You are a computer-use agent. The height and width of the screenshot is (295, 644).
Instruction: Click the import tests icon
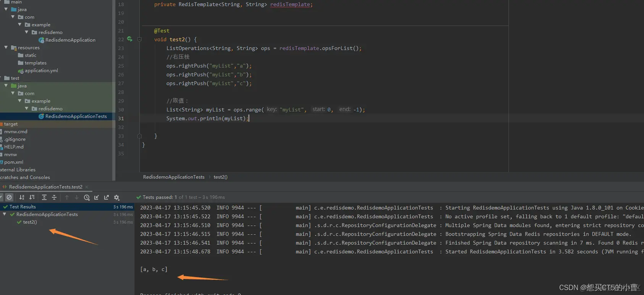tap(97, 197)
